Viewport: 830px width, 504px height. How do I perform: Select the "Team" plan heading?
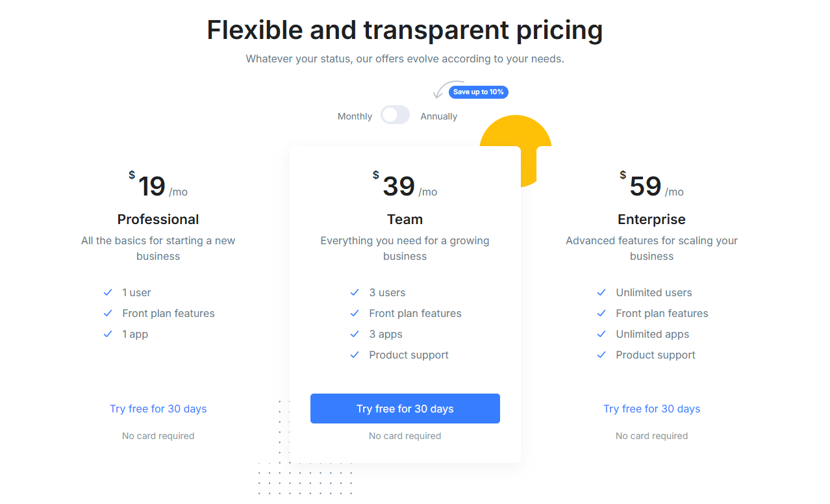pos(405,219)
